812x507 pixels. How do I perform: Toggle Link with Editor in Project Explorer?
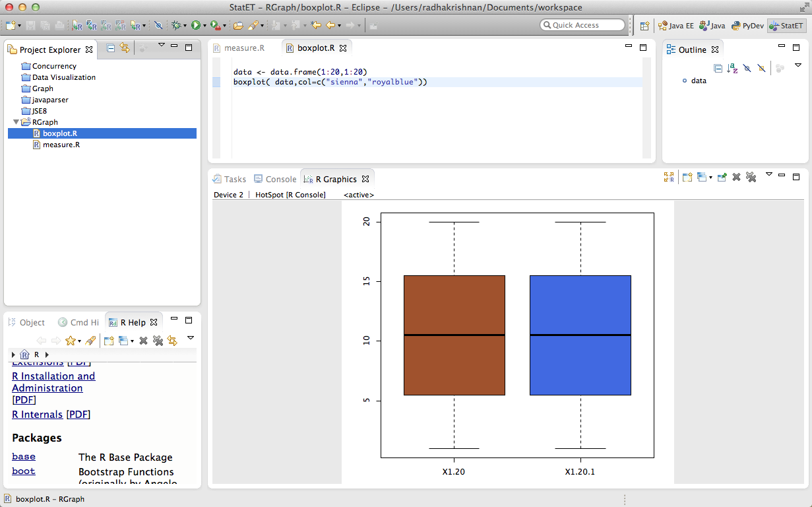pyautogui.click(x=125, y=48)
